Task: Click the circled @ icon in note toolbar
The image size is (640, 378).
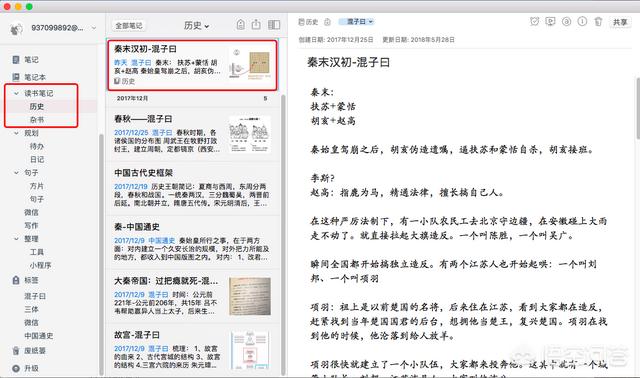Action: click(x=566, y=22)
